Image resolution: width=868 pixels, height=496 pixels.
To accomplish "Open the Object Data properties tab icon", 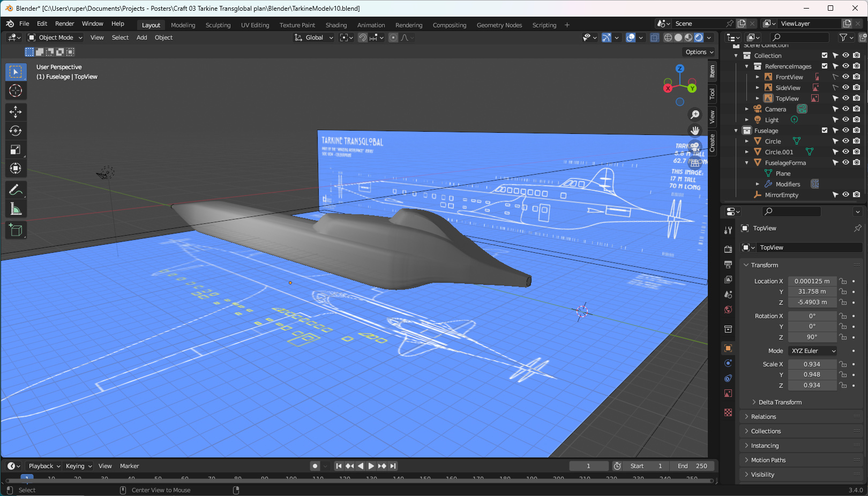I will pyautogui.click(x=728, y=393).
